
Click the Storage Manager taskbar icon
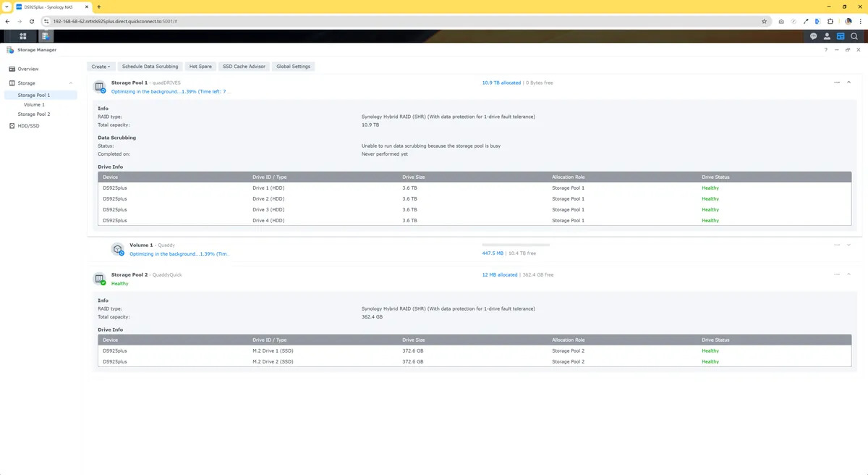(x=46, y=35)
